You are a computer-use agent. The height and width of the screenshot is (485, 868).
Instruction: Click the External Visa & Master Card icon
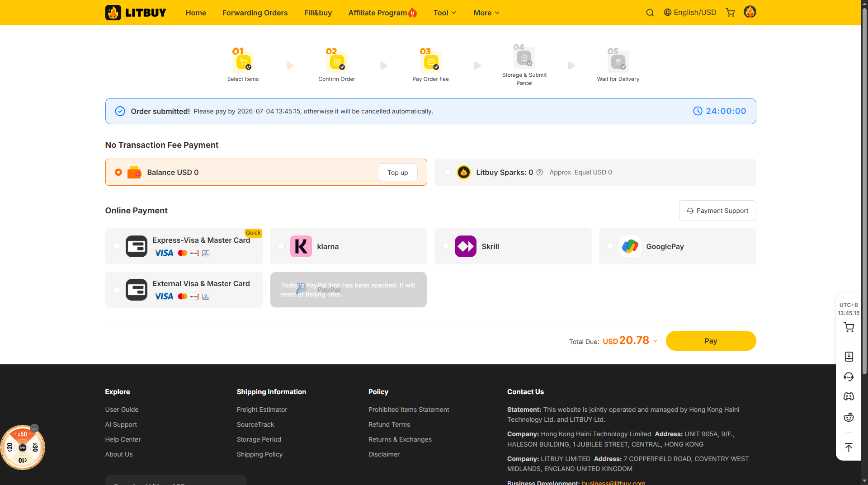coord(137,290)
